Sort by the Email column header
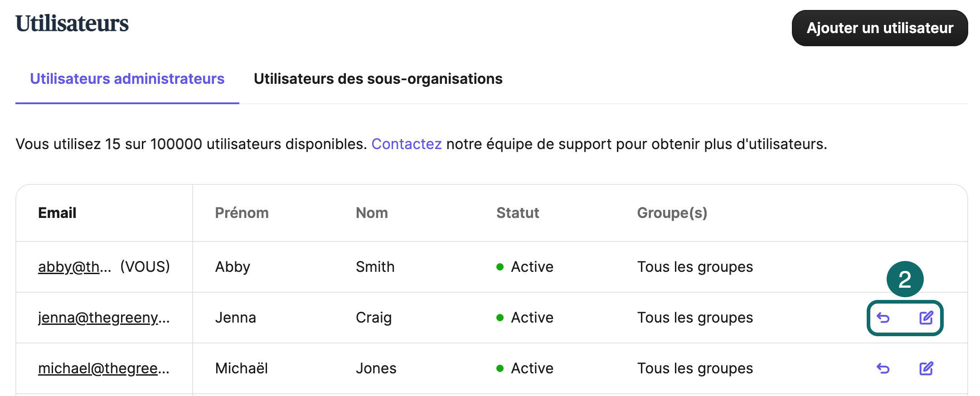The image size is (980, 396). pos(57,213)
